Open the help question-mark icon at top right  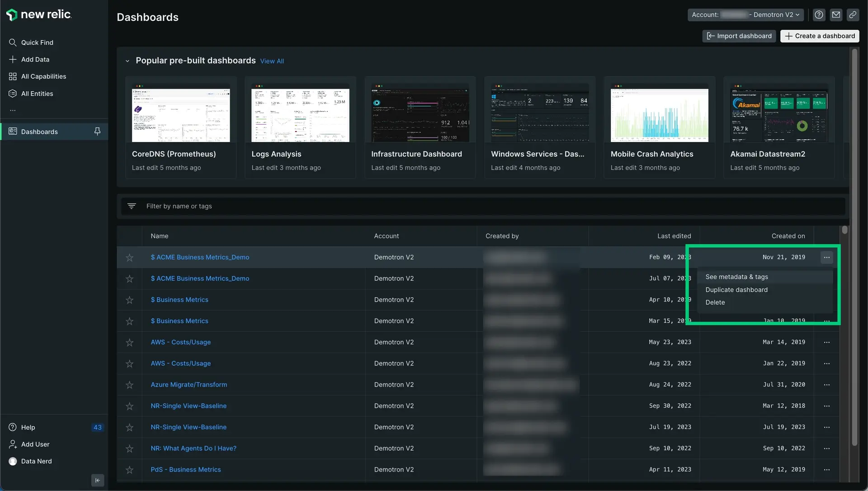[x=819, y=15]
